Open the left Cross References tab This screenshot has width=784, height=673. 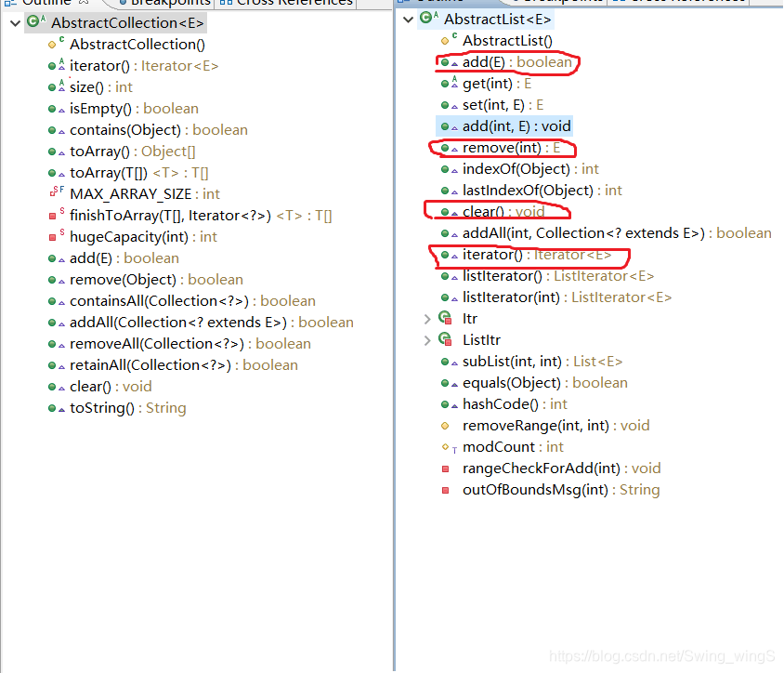(286, 3)
